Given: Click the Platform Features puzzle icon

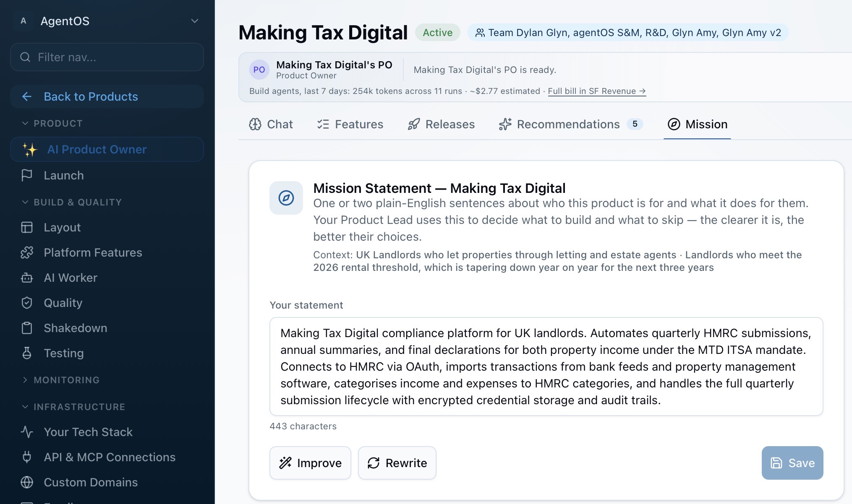Looking at the screenshot, I should [27, 252].
